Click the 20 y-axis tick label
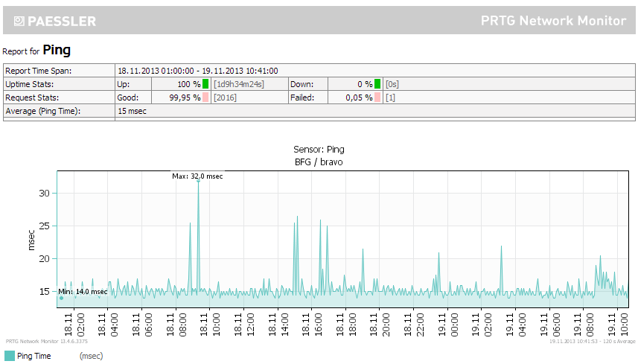638x364 pixels. [x=44, y=258]
